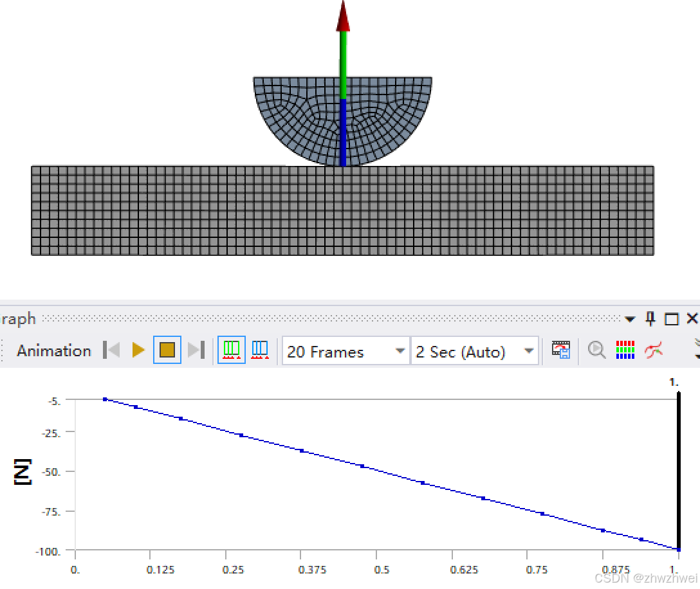Close the Graph panel

pos(692,318)
